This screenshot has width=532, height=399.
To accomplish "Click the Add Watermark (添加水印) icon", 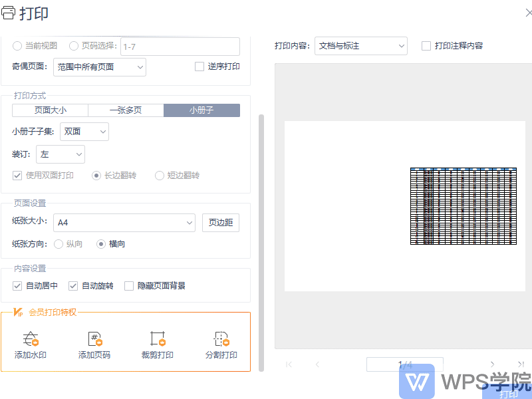I will point(31,339).
